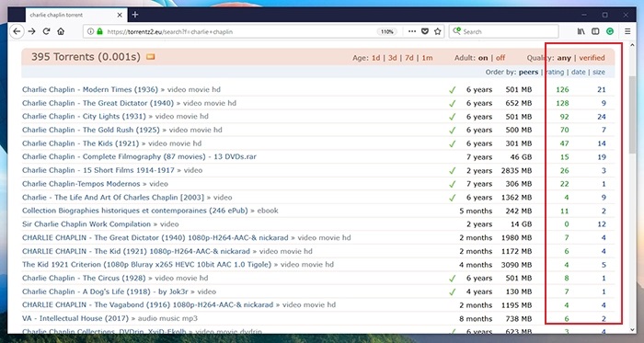Open the 110% zoom level indicator
The width and height of the screenshot is (644, 343).
click(387, 31)
